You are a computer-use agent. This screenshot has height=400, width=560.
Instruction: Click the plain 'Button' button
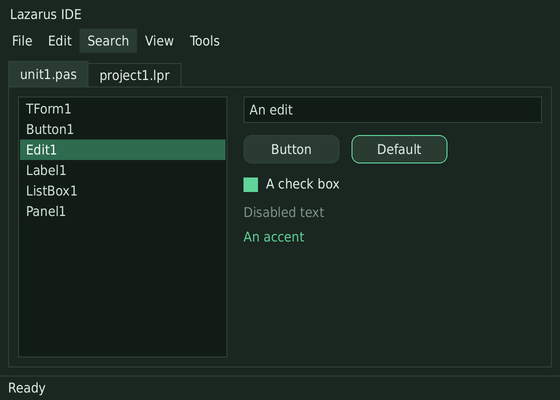tap(291, 149)
